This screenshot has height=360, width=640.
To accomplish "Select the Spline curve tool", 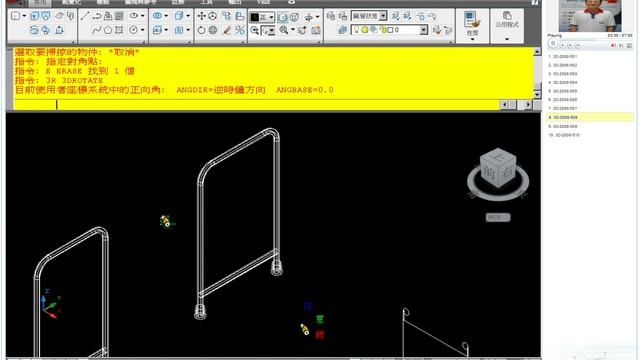I will coord(97,30).
